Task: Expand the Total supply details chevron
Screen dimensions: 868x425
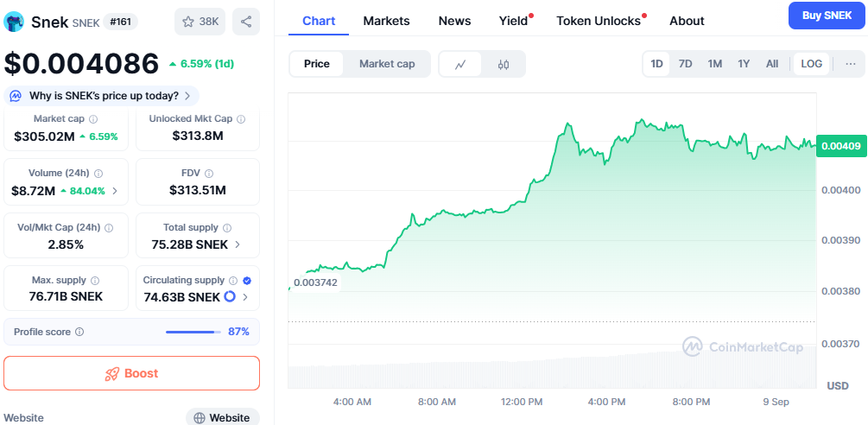Action: pos(238,244)
